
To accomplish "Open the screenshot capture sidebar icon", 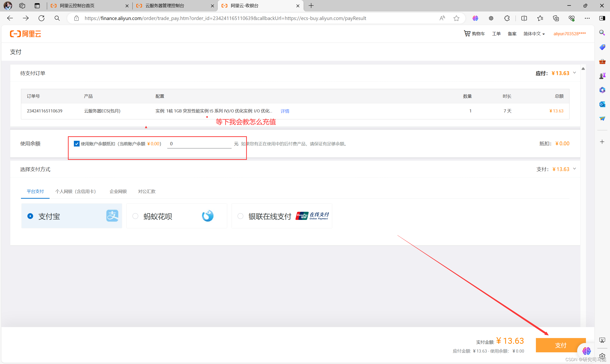I will [602, 340].
